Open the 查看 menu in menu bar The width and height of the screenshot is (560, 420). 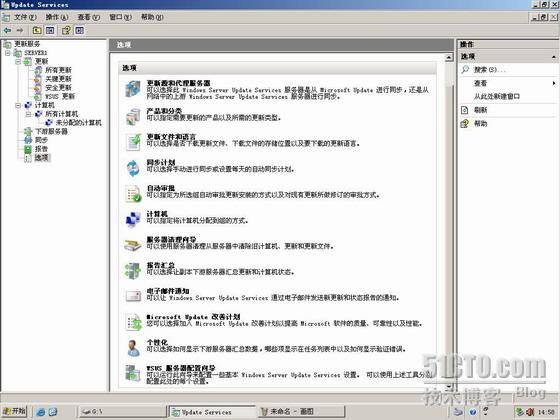tap(89, 17)
